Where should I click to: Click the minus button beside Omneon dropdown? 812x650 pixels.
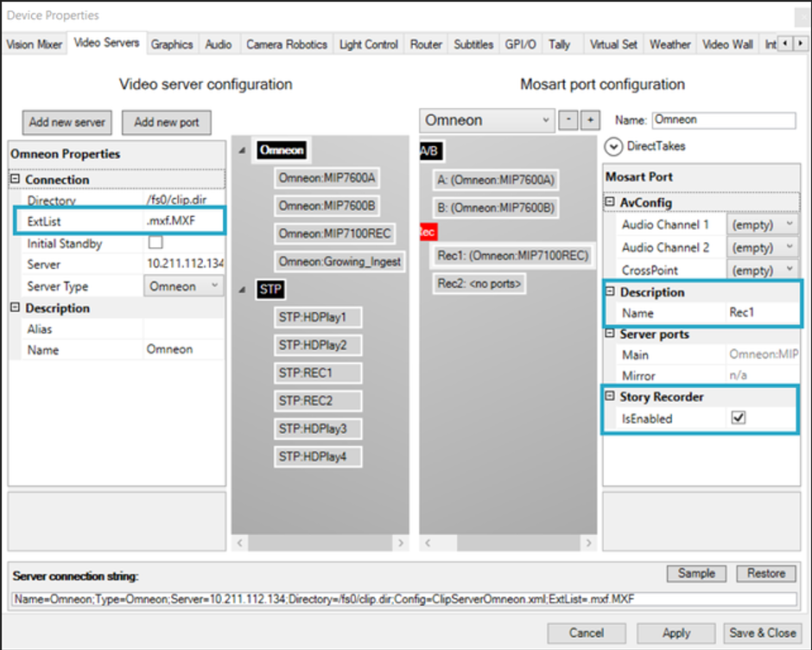[x=568, y=120]
